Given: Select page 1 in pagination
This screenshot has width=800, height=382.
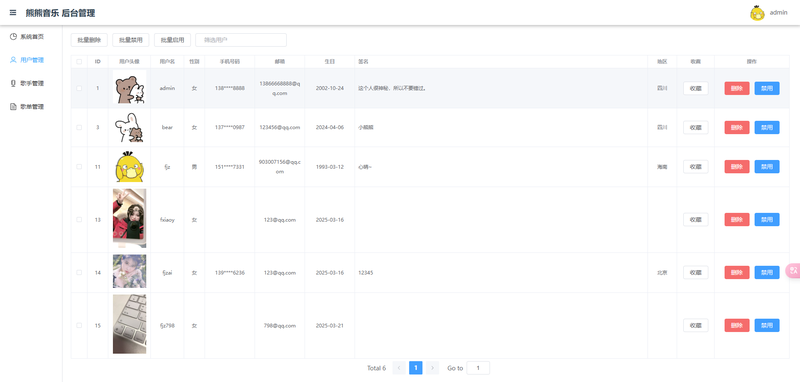Looking at the screenshot, I should tap(415, 368).
